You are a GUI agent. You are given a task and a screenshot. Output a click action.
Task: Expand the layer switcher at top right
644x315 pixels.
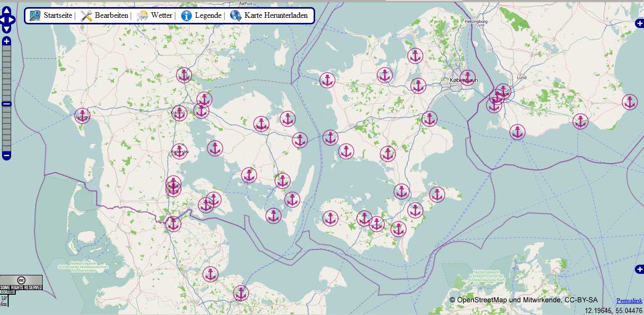pos(639,23)
